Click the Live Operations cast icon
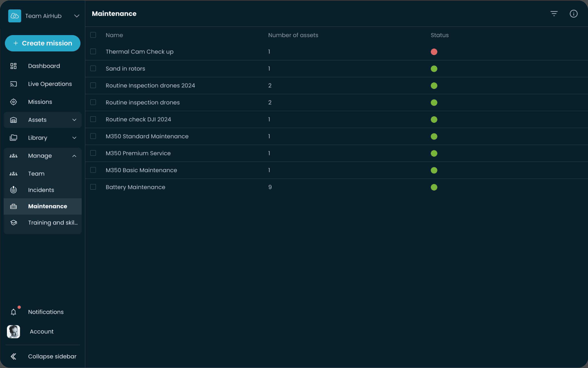 (x=14, y=84)
